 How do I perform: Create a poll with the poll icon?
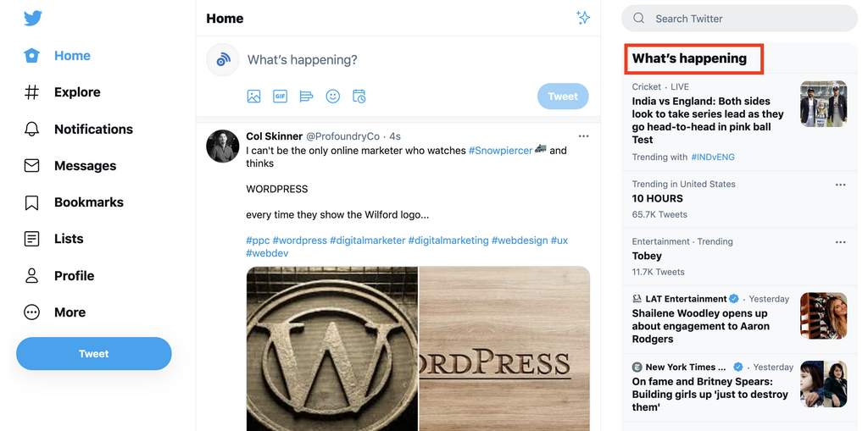tap(307, 97)
